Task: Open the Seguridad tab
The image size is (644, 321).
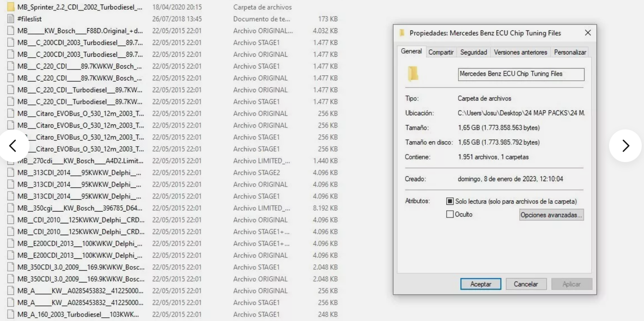Action: [473, 51]
